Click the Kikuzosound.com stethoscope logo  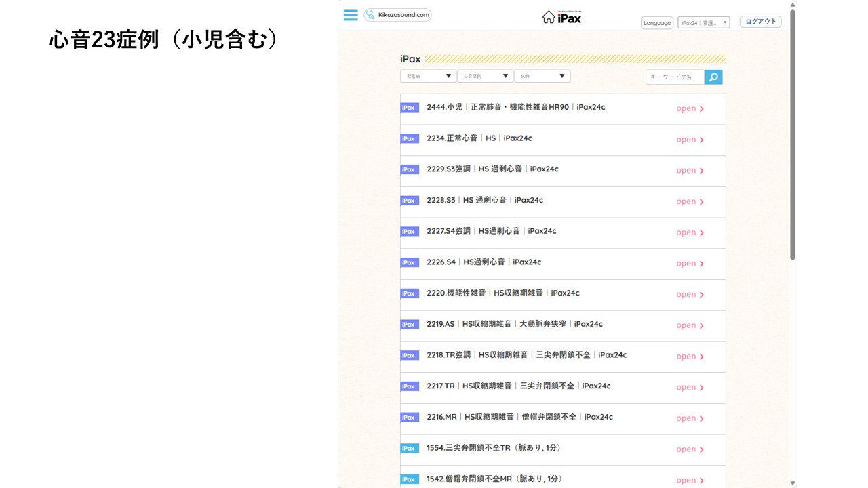(x=397, y=15)
